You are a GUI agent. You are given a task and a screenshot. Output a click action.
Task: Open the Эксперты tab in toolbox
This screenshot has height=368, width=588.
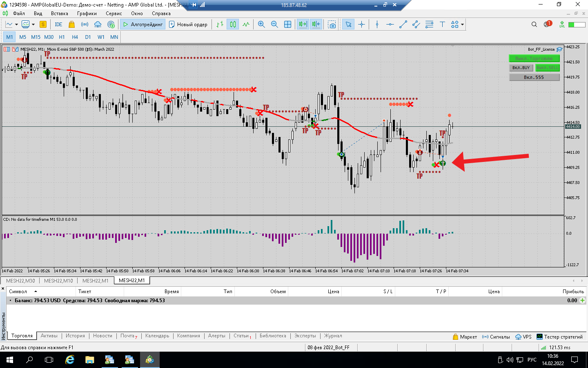click(305, 336)
